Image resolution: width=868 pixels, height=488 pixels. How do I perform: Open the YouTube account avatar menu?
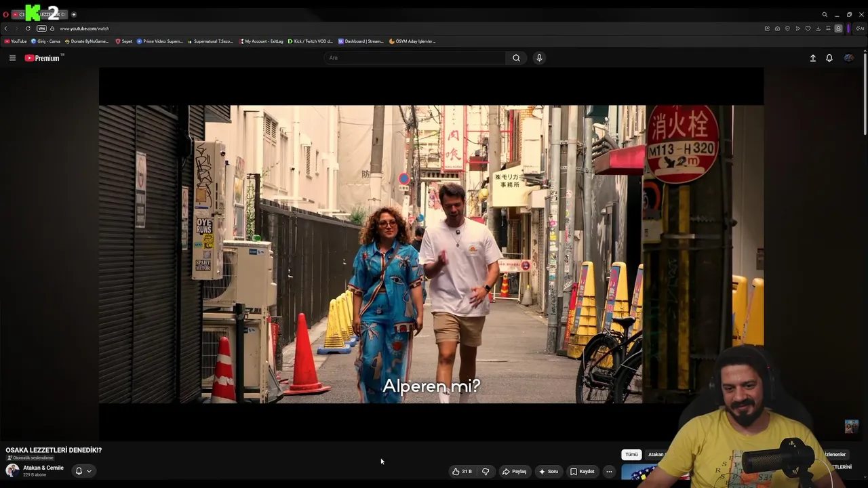pos(848,58)
